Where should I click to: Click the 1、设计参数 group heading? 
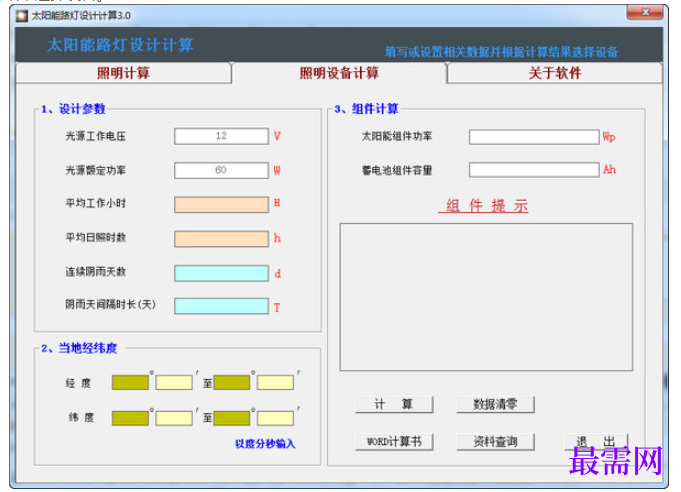click(x=73, y=109)
